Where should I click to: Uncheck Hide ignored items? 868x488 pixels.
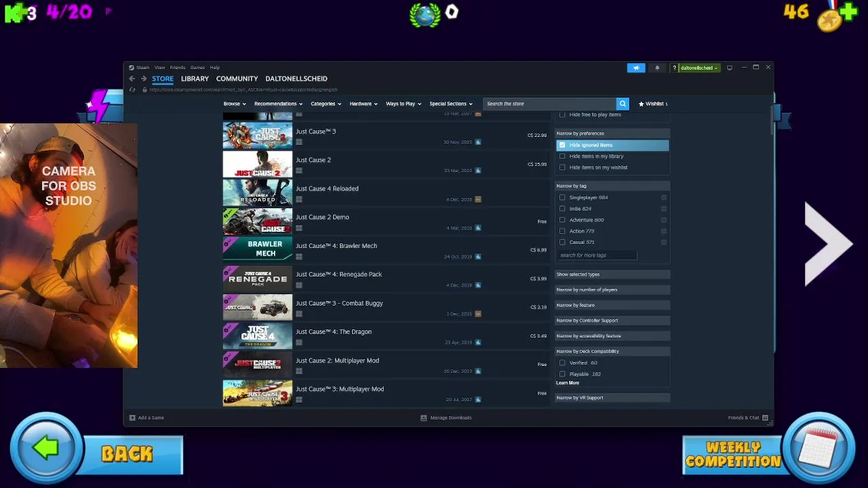[562, 145]
